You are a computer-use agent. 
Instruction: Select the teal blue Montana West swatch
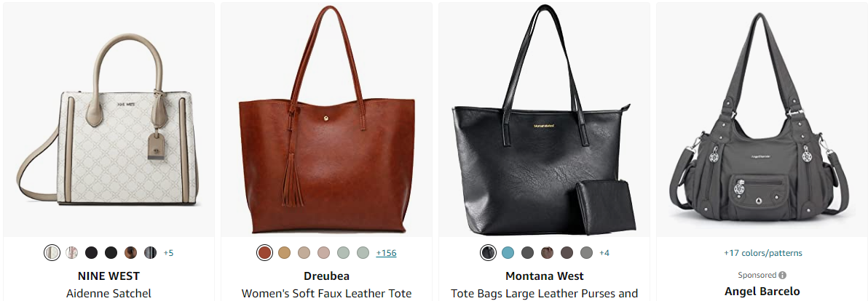click(x=508, y=253)
